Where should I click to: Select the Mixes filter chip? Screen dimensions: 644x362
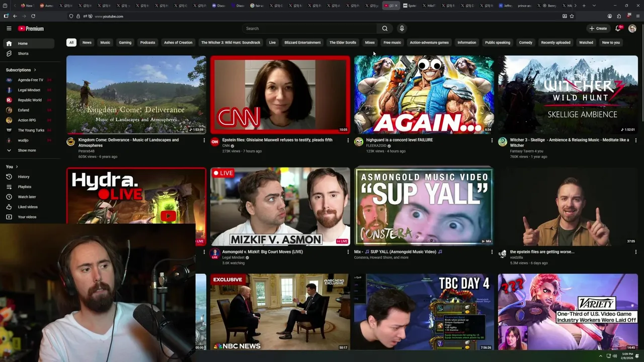pos(370,43)
